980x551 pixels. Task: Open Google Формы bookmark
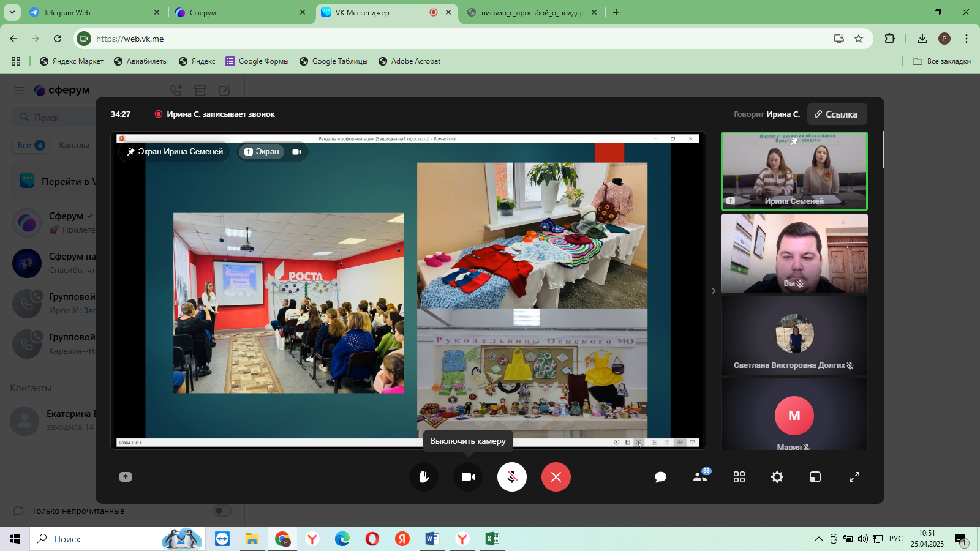pos(257,61)
